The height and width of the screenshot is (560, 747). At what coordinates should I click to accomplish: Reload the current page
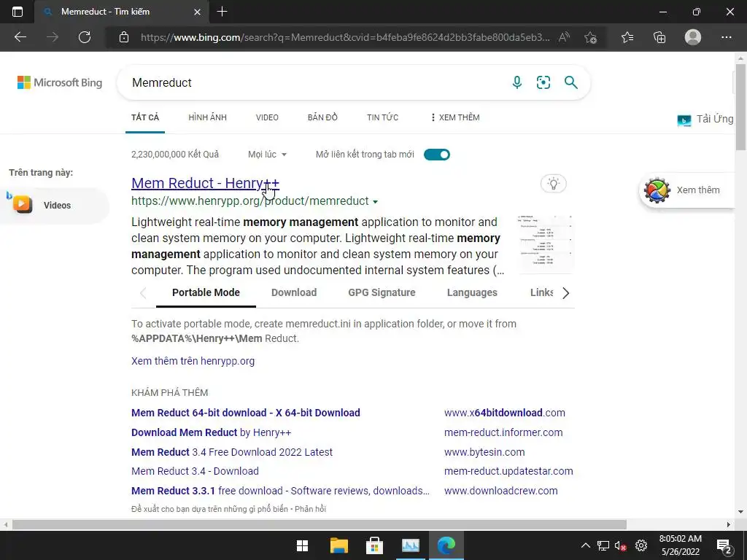pyautogui.click(x=85, y=37)
